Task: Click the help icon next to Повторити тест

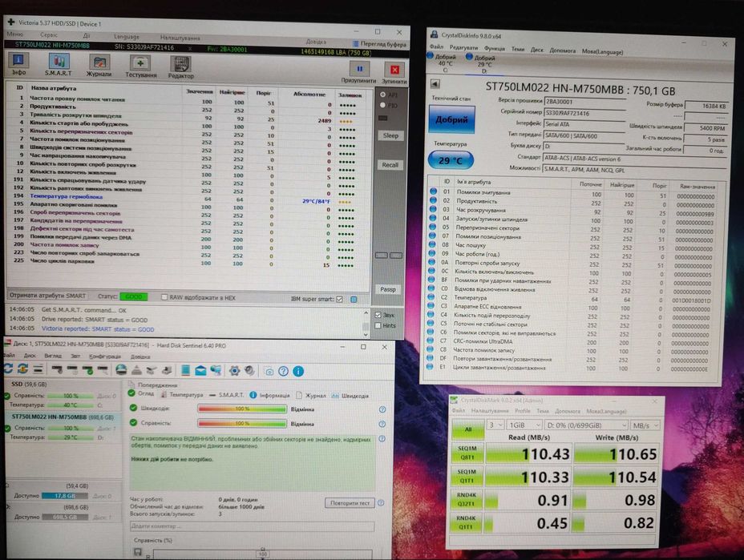Action: 381,502
